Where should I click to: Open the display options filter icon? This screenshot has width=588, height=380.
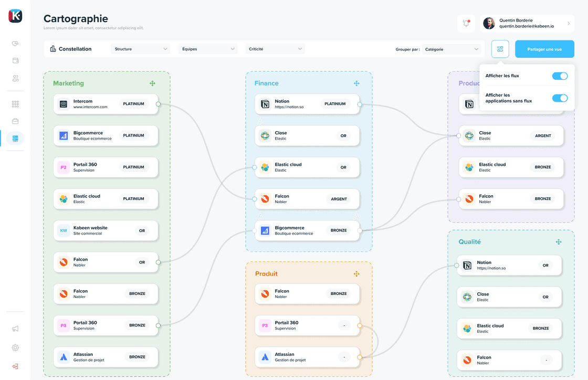(x=500, y=49)
